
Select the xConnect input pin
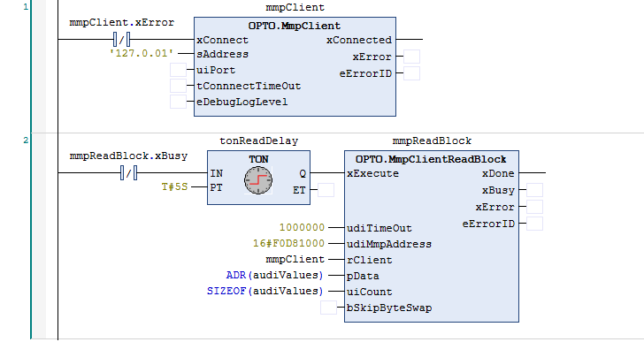pos(222,40)
